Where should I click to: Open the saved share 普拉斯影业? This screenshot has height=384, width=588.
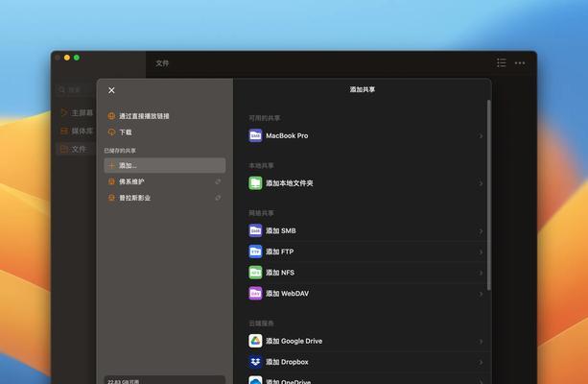coord(165,198)
